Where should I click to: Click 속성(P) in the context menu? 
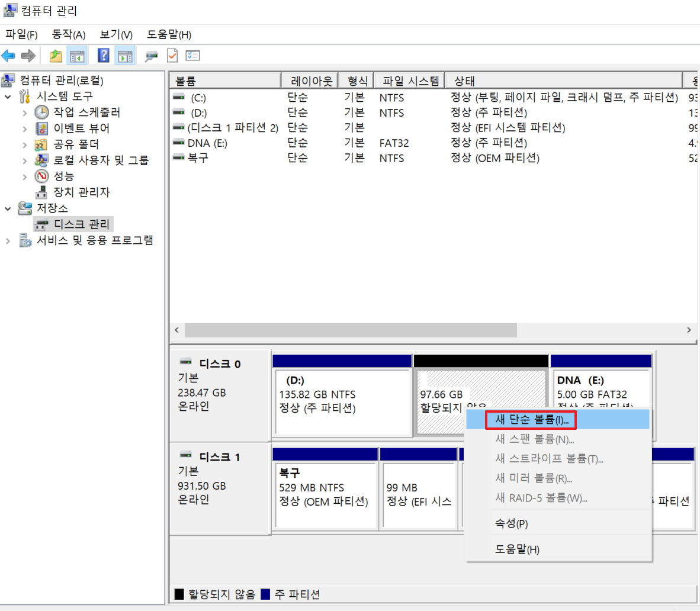(x=510, y=523)
